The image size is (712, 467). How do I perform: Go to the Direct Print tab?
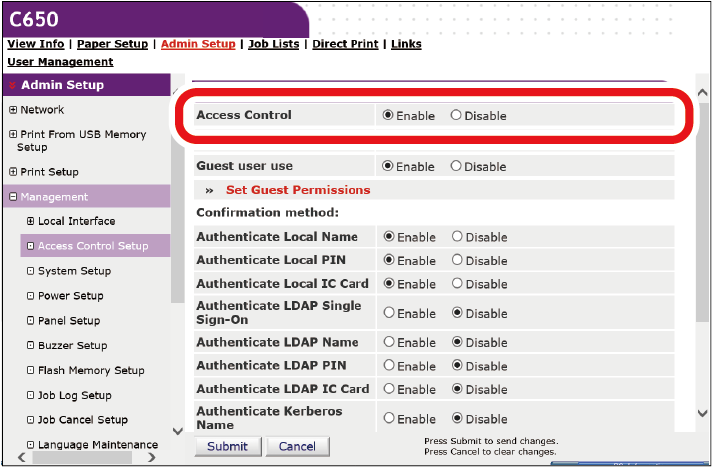click(346, 44)
